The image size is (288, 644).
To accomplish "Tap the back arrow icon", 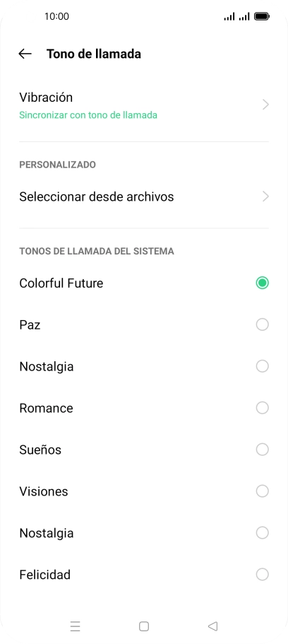I will [25, 54].
